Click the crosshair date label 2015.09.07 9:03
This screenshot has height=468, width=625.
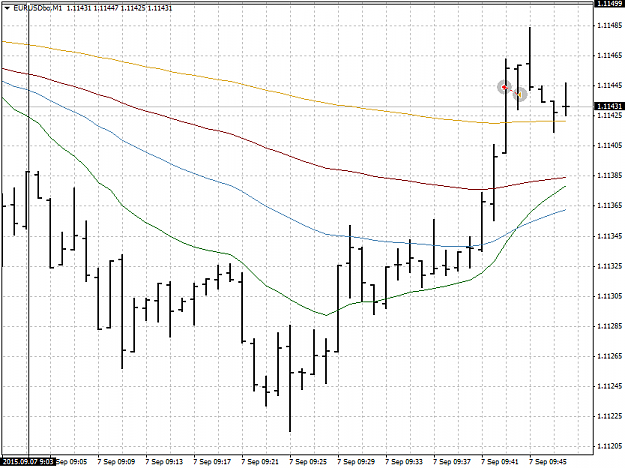tap(29, 461)
